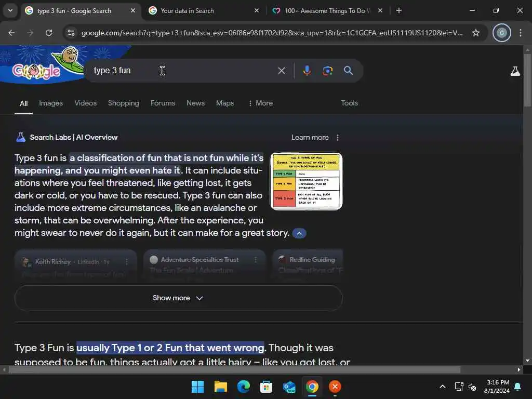Image resolution: width=532 pixels, height=399 pixels.
Task: Open Microsoft Store from taskbar
Action: [266, 387]
